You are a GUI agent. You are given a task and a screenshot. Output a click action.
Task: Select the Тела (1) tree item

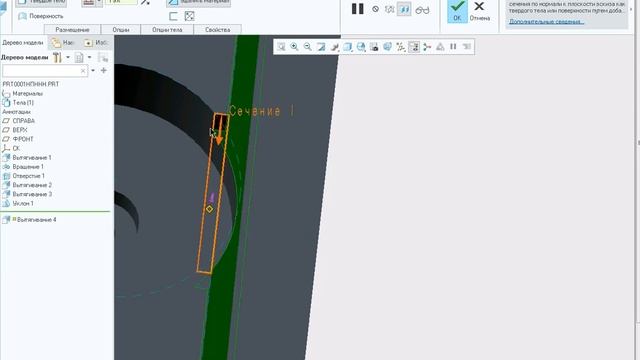(18, 102)
